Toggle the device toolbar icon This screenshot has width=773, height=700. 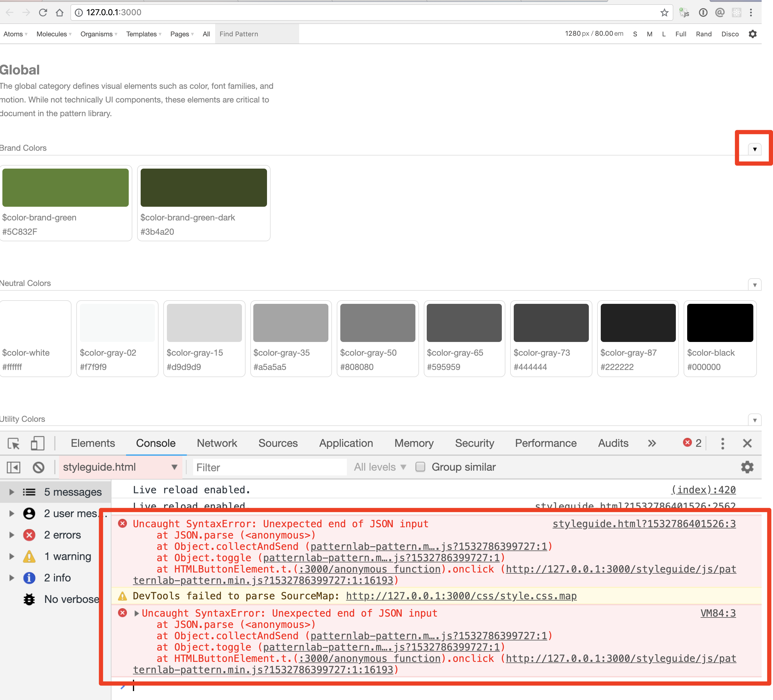[37, 444]
